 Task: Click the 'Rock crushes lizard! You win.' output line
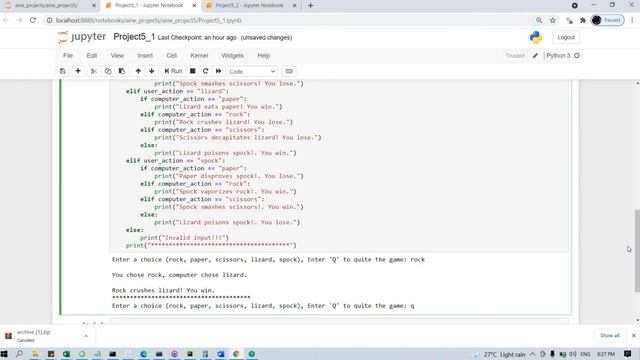coord(163,290)
